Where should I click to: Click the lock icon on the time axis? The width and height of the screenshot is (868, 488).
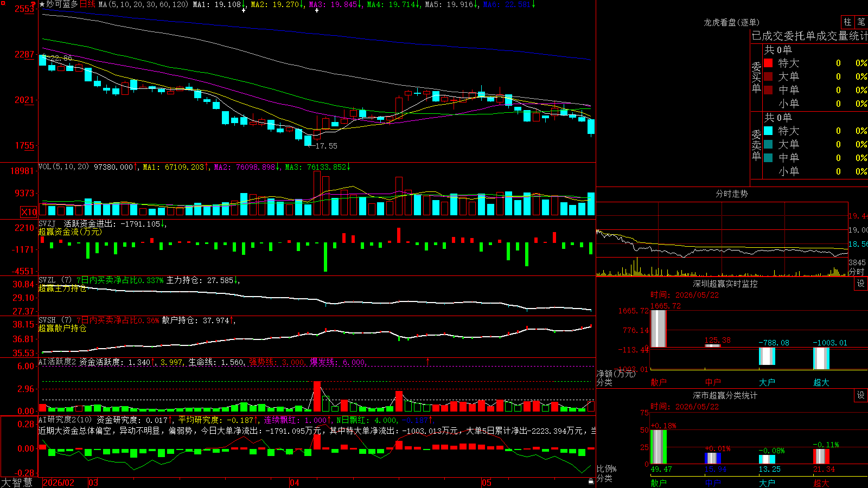591,481
